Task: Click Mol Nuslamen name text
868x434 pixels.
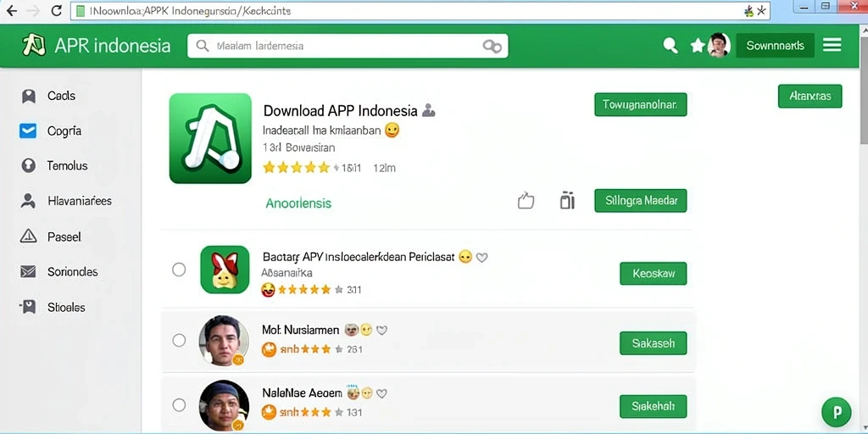Action: tap(301, 330)
